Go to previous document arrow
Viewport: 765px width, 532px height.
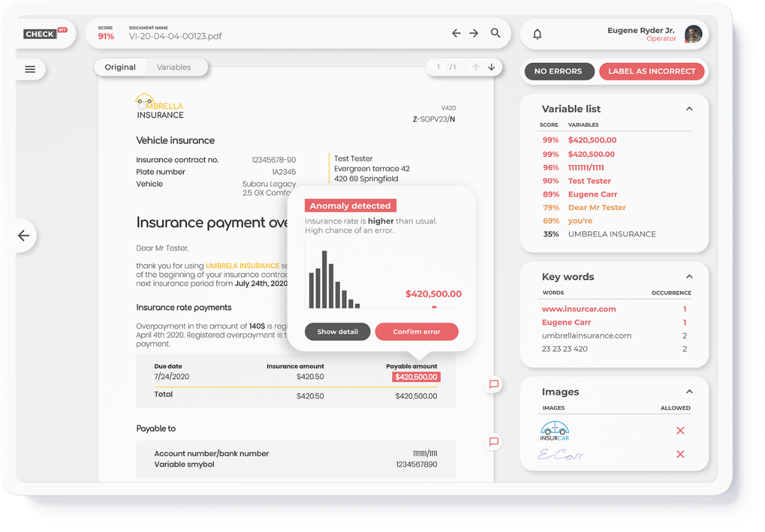point(456,33)
